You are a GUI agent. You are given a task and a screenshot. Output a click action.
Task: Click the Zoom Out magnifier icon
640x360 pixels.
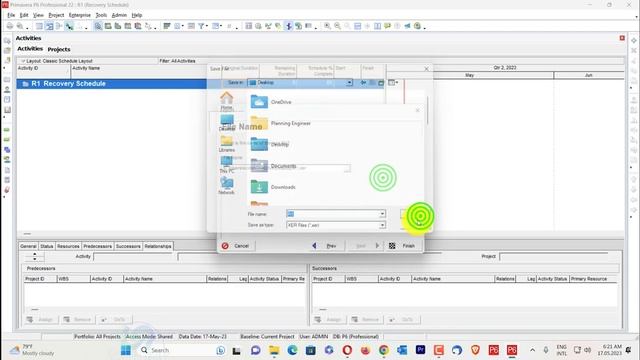(x=338, y=26)
